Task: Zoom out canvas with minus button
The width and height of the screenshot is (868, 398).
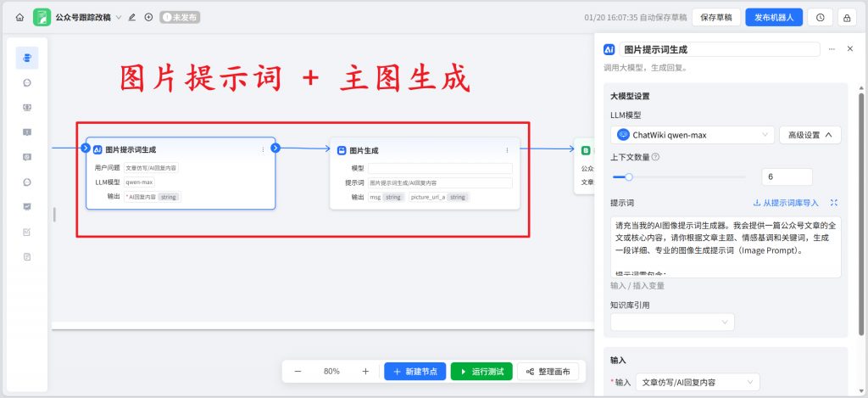Action: (298, 372)
